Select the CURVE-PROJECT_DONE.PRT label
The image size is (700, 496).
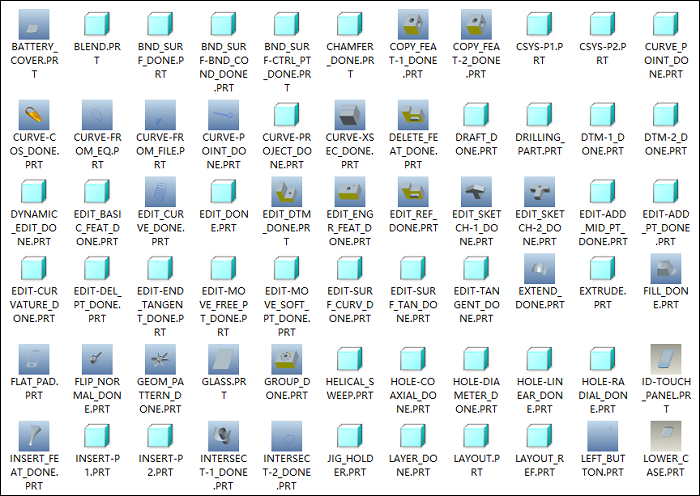[x=287, y=151]
